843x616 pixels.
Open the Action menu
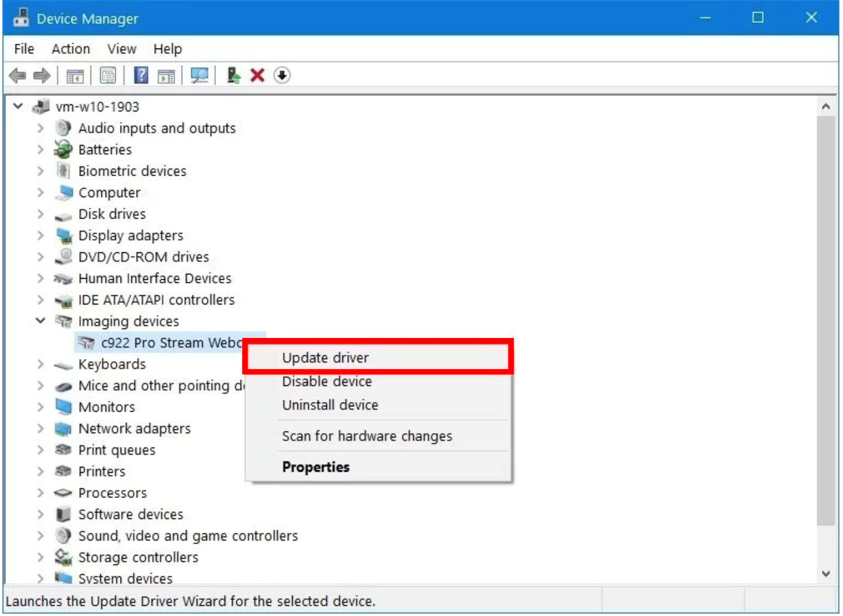[71, 49]
